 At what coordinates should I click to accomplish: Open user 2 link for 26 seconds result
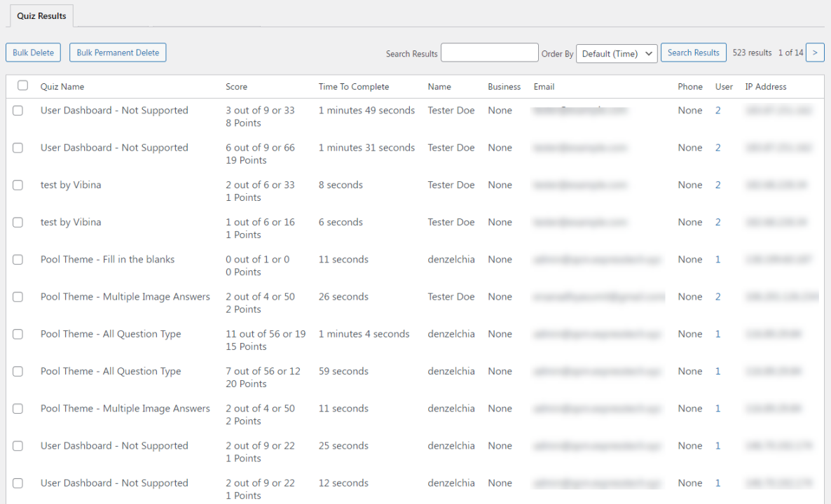coord(717,297)
